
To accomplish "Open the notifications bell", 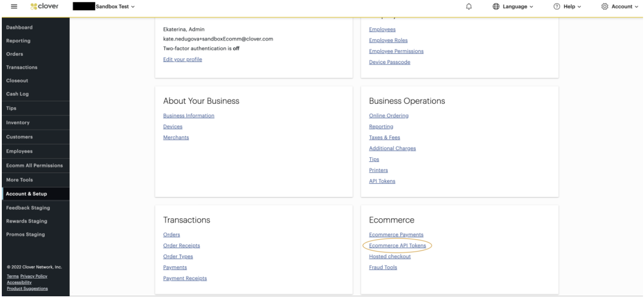I will (x=468, y=7).
